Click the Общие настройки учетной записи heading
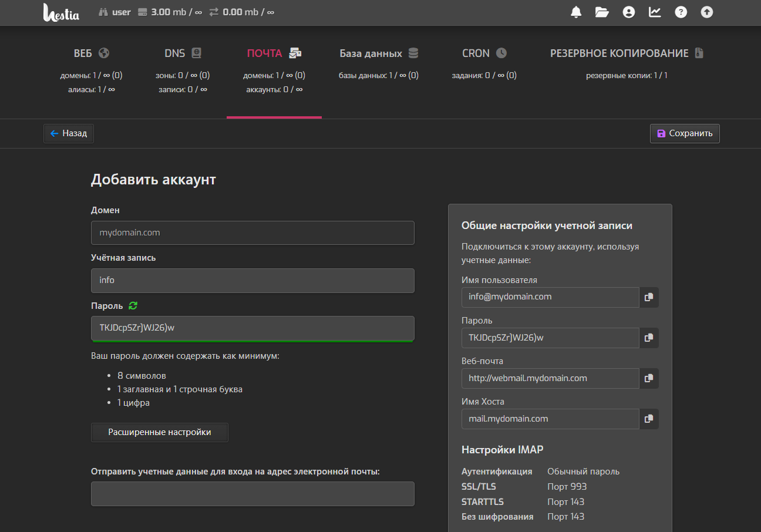The image size is (761, 532). point(547,225)
